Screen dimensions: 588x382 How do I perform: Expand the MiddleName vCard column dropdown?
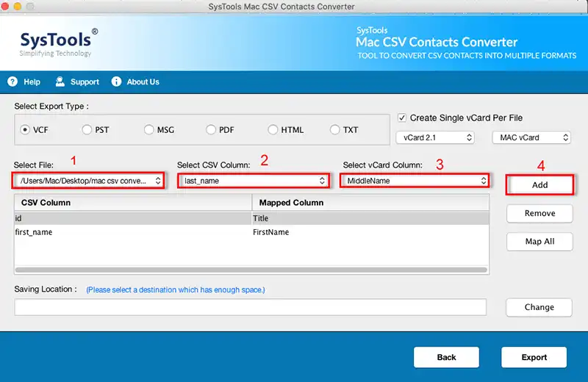tap(415, 181)
